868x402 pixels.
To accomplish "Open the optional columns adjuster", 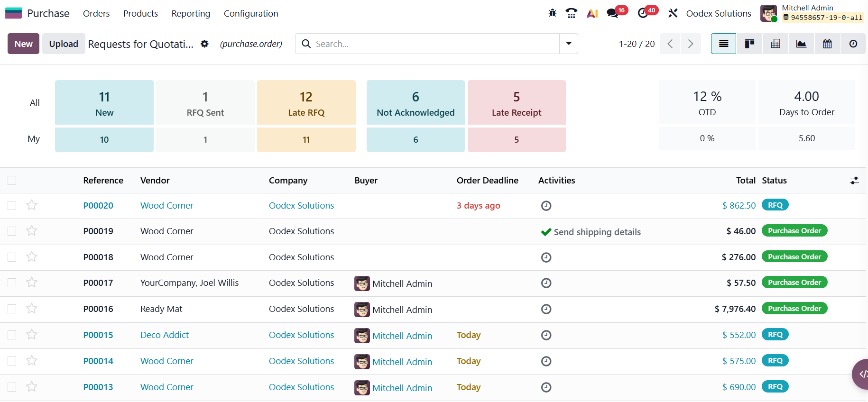I will tap(854, 181).
